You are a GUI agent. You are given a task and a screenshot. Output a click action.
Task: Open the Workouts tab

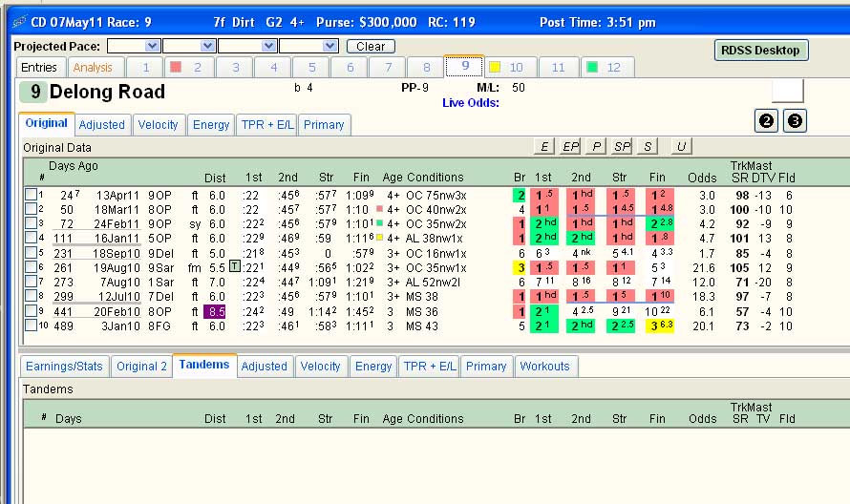tap(544, 367)
